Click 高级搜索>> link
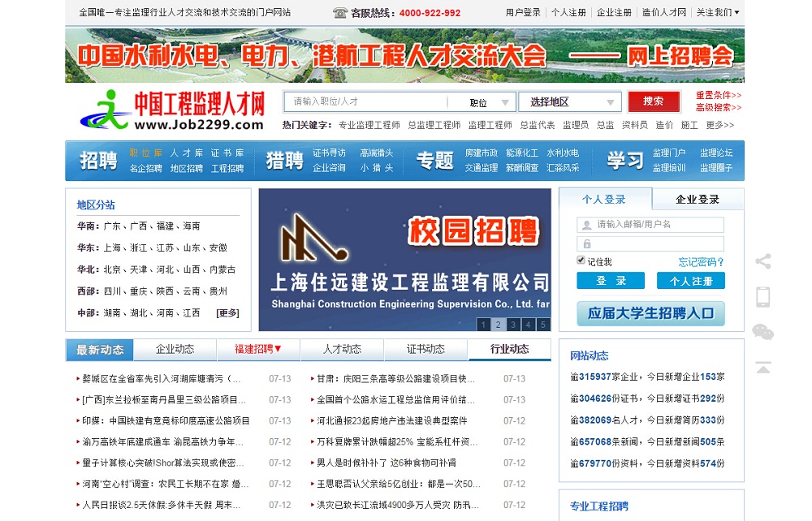This screenshot has height=521, width=812. click(x=719, y=108)
